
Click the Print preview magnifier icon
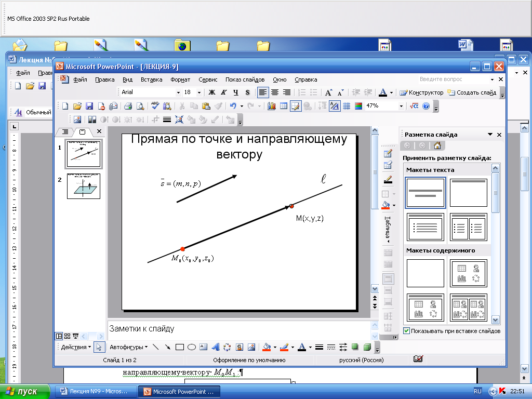(140, 106)
